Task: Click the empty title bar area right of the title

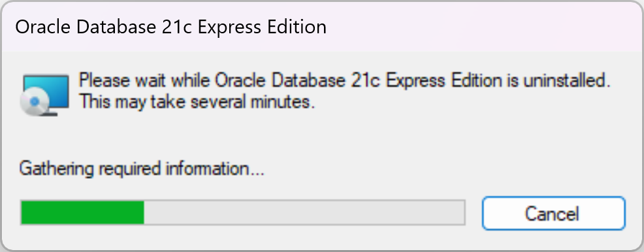Action: click(485, 27)
